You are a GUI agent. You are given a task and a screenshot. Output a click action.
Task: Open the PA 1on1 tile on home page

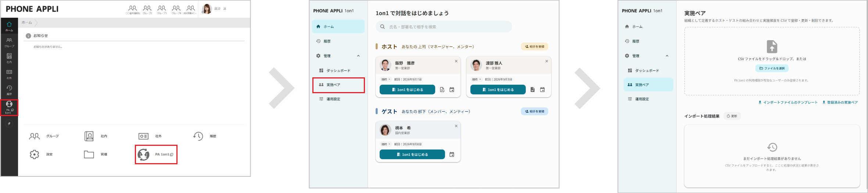click(156, 154)
